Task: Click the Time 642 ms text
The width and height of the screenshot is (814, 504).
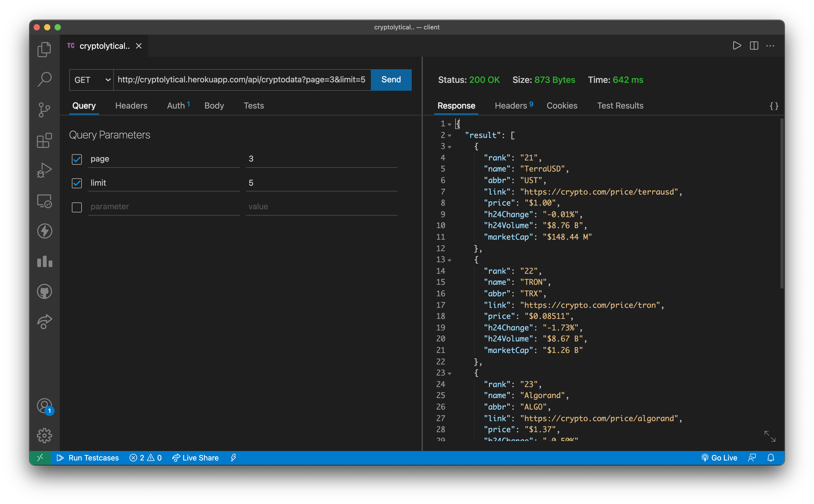Action: coord(615,80)
